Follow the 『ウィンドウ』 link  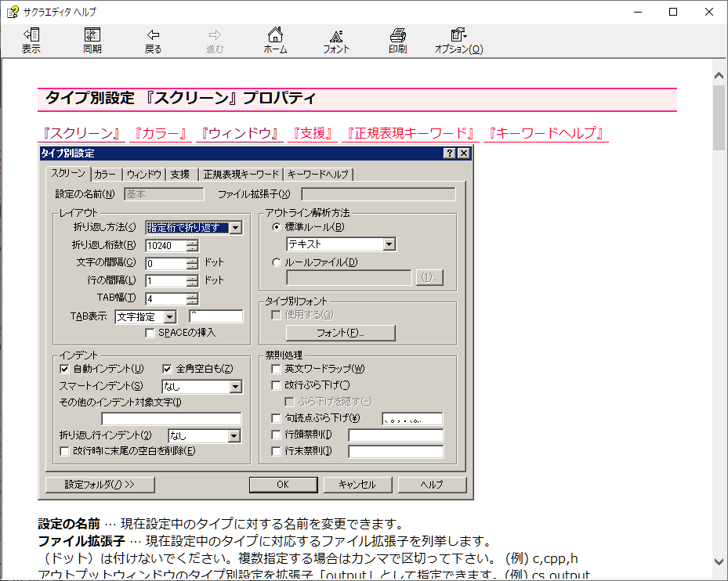(239, 134)
